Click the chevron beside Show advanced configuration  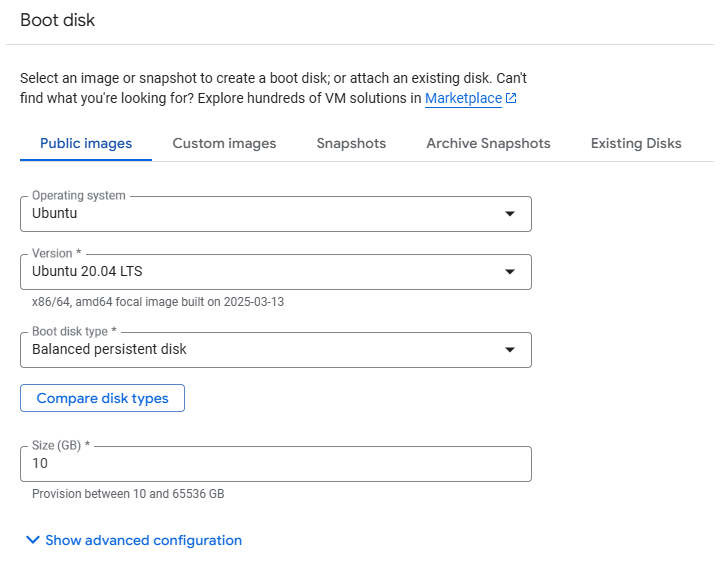point(33,539)
